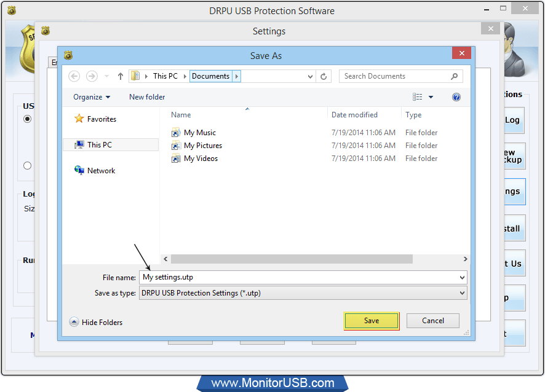Click the Favorites star icon
Viewport: 545px width, 392px height.
point(79,119)
